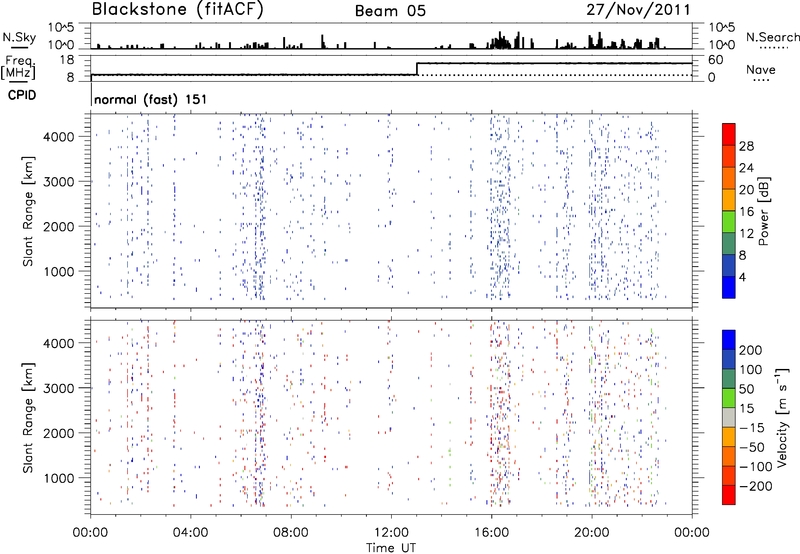Click the 'Blackstone (fitACF)' title text
Image resolution: width=800 pixels, height=554 pixels.
[177, 9]
